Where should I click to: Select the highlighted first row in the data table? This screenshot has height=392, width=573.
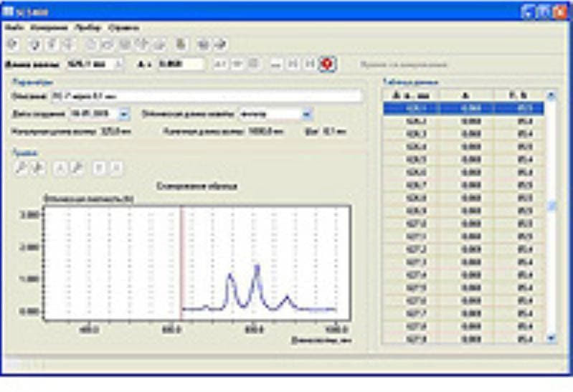(x=463, y=108)
